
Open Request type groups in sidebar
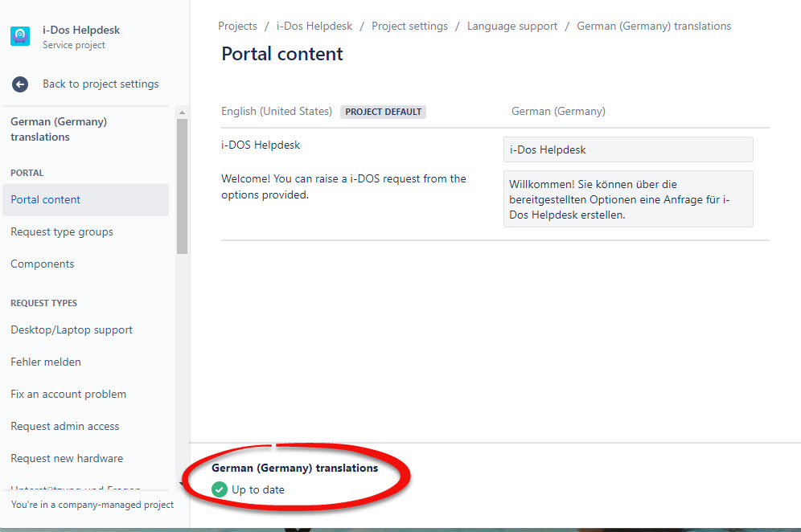62,231
